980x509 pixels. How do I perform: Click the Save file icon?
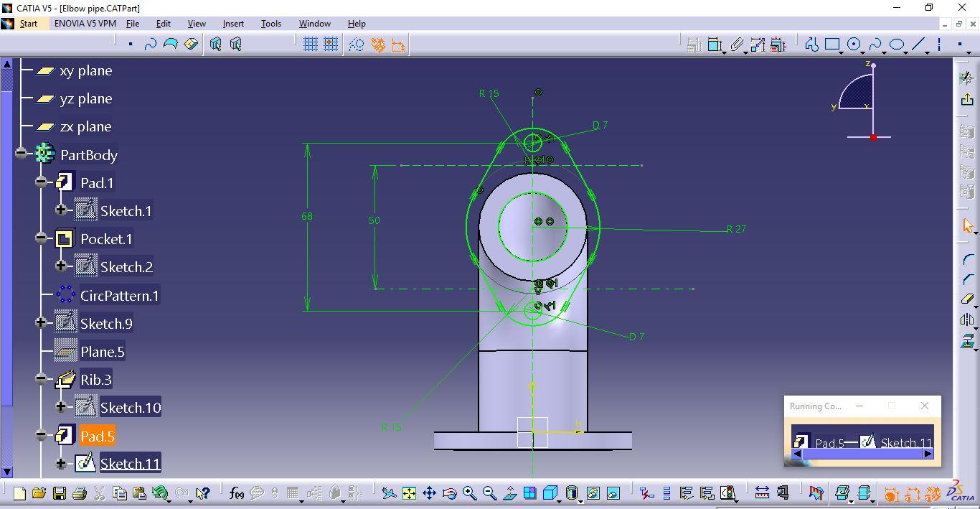pyautogui.click(x=60, y=493)
